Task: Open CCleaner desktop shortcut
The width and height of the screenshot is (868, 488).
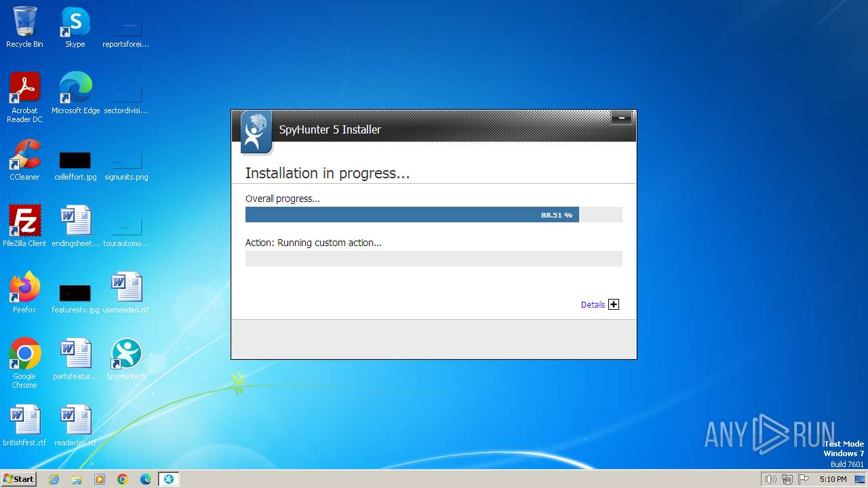Action: point(24,160)
